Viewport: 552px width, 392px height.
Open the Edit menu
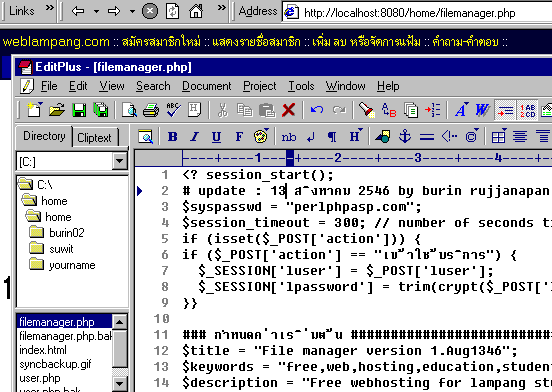click(78, 86)
